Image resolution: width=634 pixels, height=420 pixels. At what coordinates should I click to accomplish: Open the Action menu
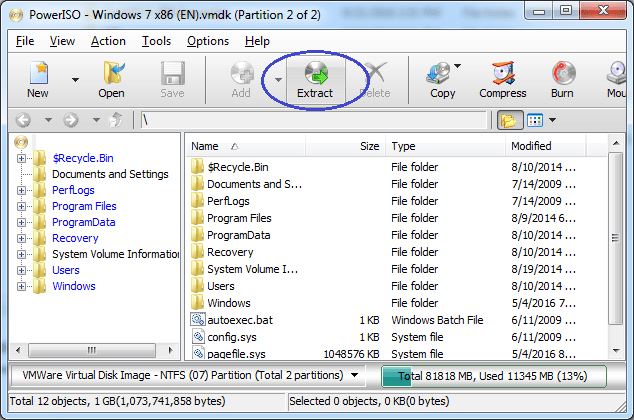(x=108, y=41)
